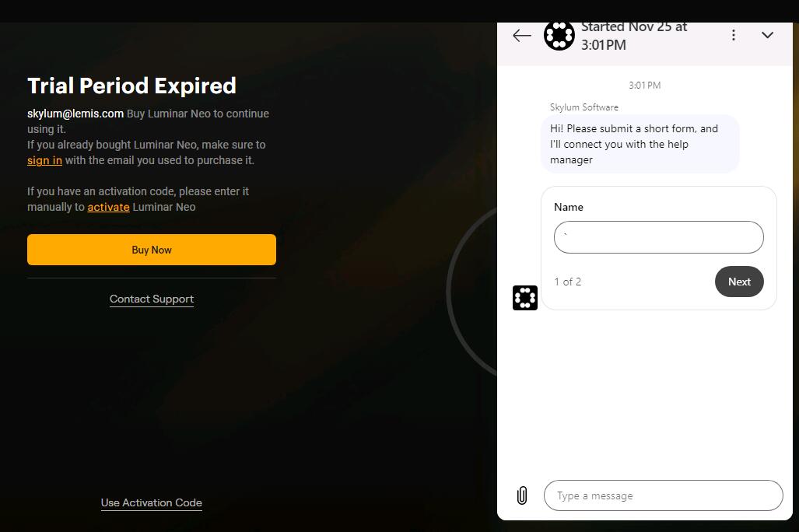
Task: Click the back arrow in chat header
Action: (522, 36)
